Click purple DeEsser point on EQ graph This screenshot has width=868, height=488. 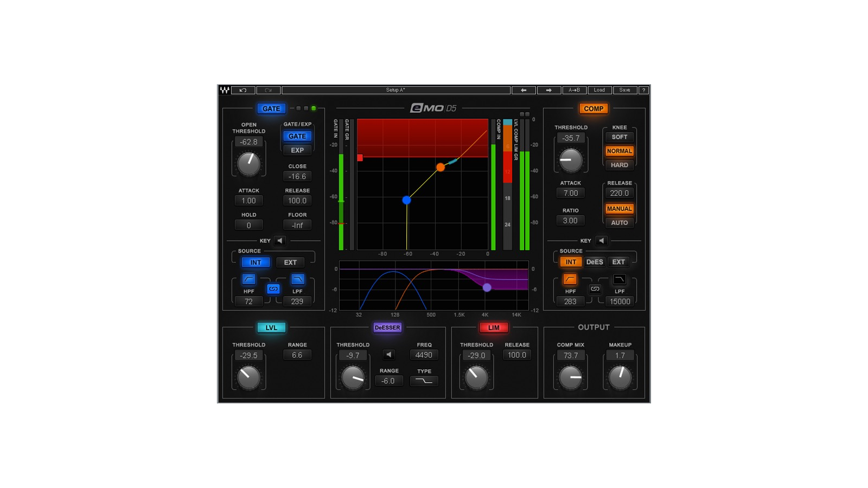click(x=487, y=287)
